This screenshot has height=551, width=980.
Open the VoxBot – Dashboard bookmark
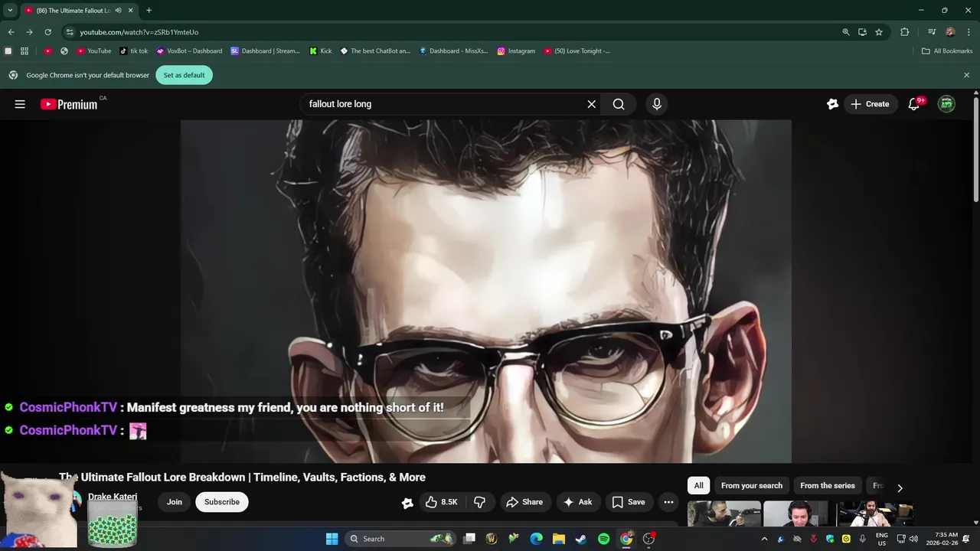[x=189, y=51]
